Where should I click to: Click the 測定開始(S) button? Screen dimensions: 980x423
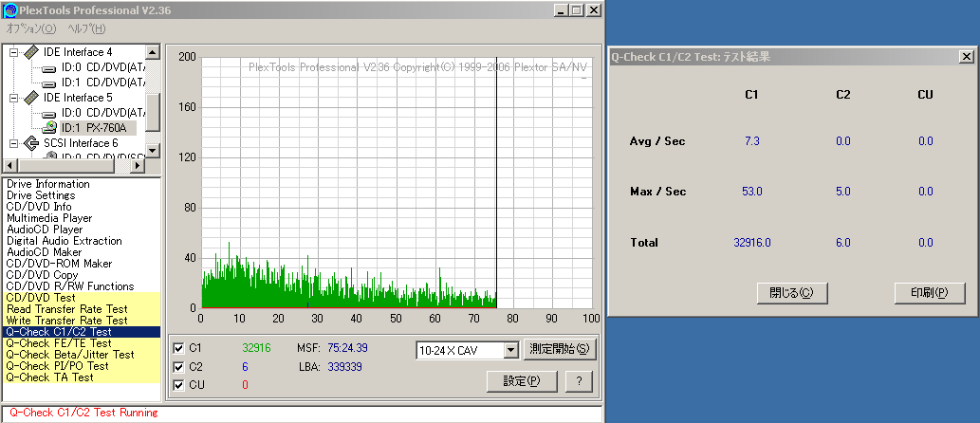(560, 349)
